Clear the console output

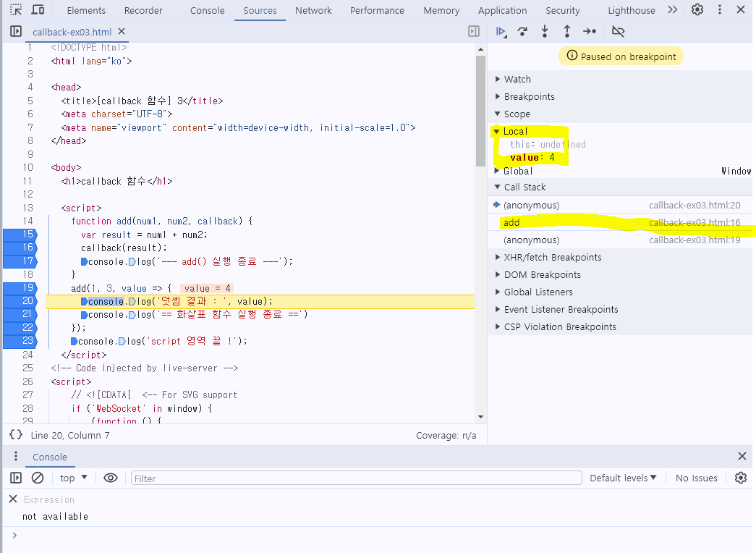coord(38,478)
